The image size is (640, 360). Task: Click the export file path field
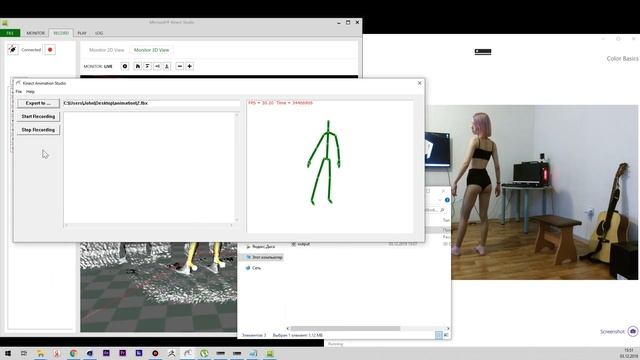click(x=151, y=103)
